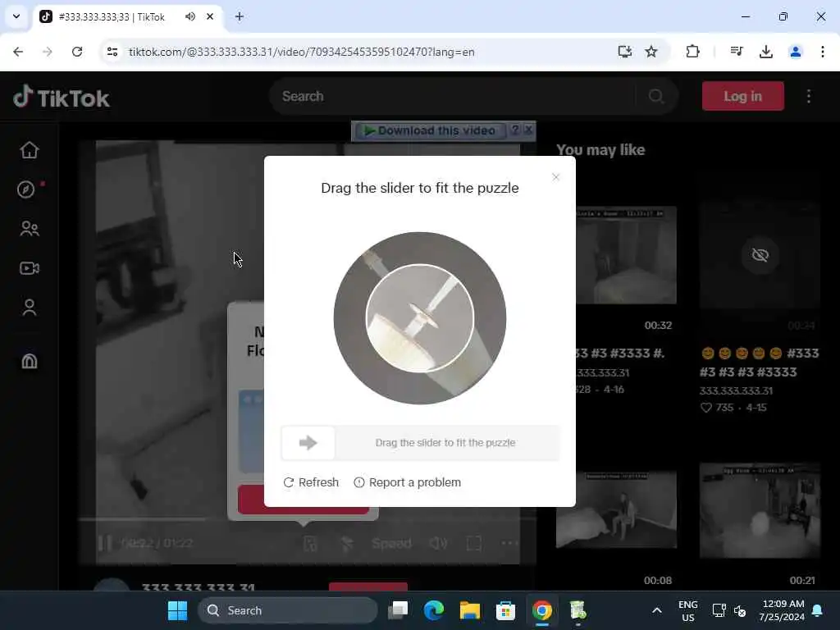Click the arch icon in sidebar
Image resolution: width=840 pixels, height=630 pixels.
point(30,361)
